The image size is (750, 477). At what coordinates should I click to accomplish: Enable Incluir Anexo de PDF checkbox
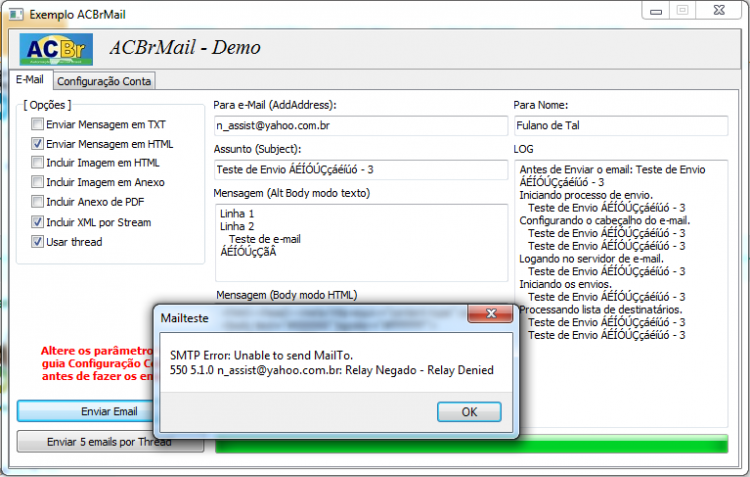click(x=37, y=202)
